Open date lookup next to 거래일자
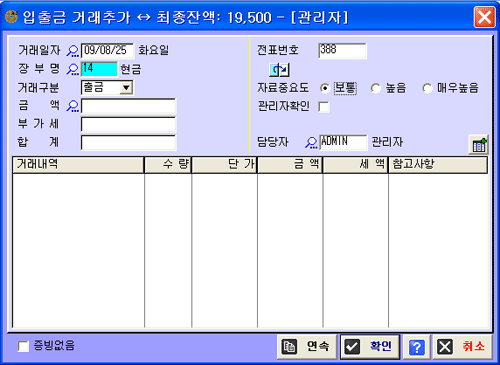 click(72, 51)
